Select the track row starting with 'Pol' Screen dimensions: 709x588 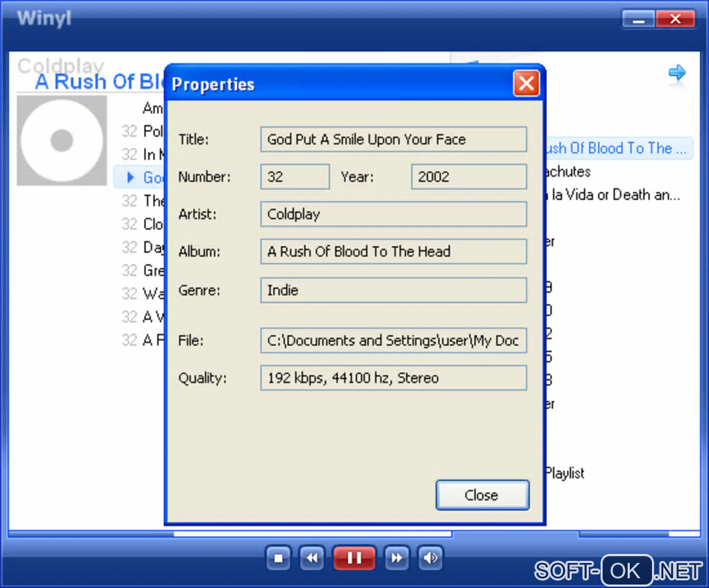pyautogui.click(x=142, y=131)
